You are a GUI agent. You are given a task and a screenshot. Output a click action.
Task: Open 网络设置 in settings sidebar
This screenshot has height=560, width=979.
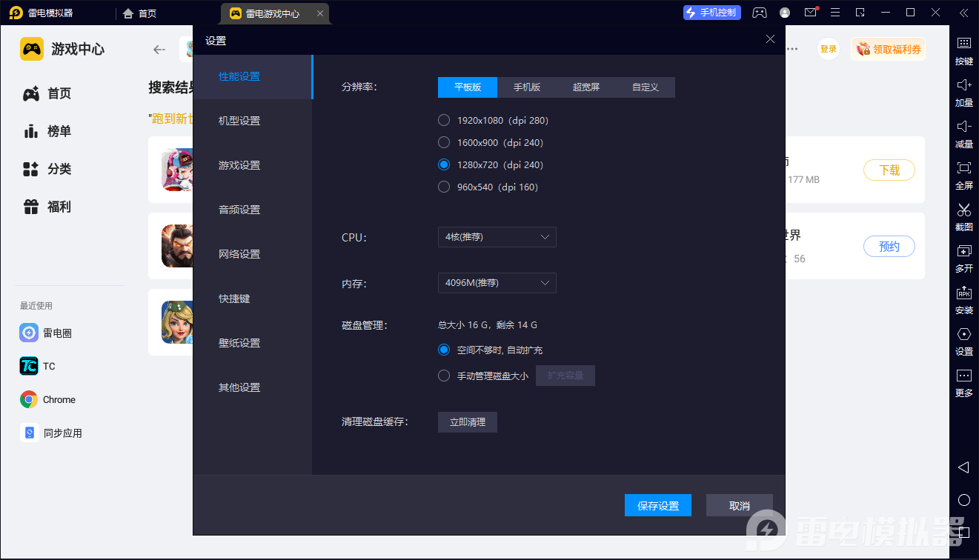pyautogui.click(x=239, y=254)
